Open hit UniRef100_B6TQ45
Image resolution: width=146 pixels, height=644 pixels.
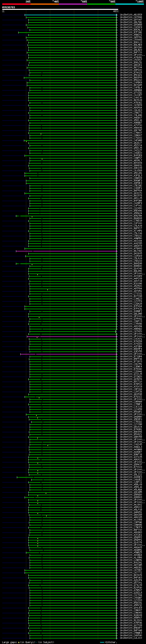[x=131, y=85]
